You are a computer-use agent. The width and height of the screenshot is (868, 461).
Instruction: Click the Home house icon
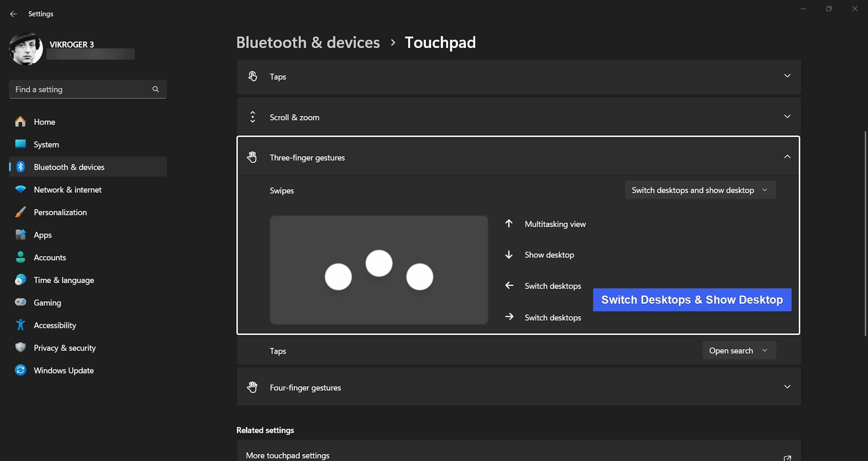point(20,122)
